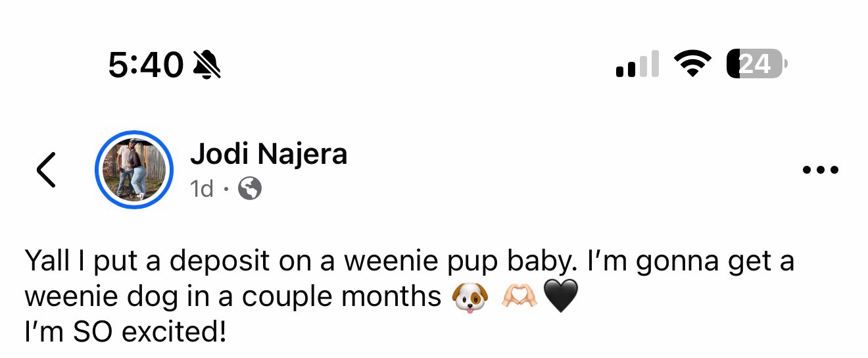
Task: Go back using the left chevron arrow
Action: [45, 170]
